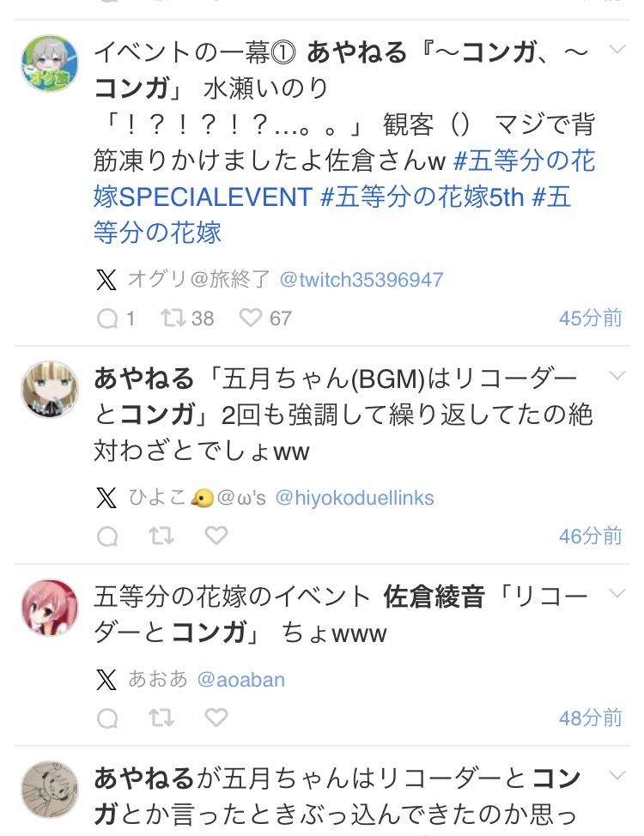The height and width of the screenshot is (836, 644).
Task: Like the tweet by @hiyokoduellinks
Action: (216, 536)
